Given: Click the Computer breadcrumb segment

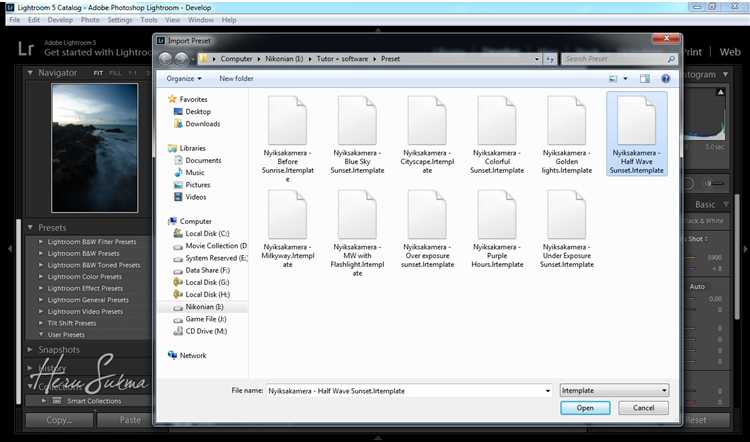Looking at the screenshot, I should coord(236,59).
